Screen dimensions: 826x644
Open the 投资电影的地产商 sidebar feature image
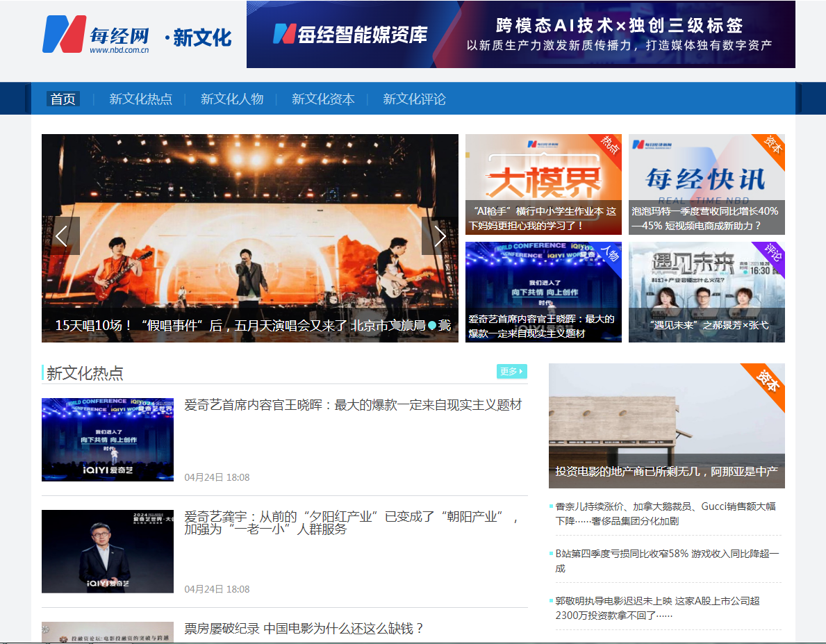click(666, 425)
